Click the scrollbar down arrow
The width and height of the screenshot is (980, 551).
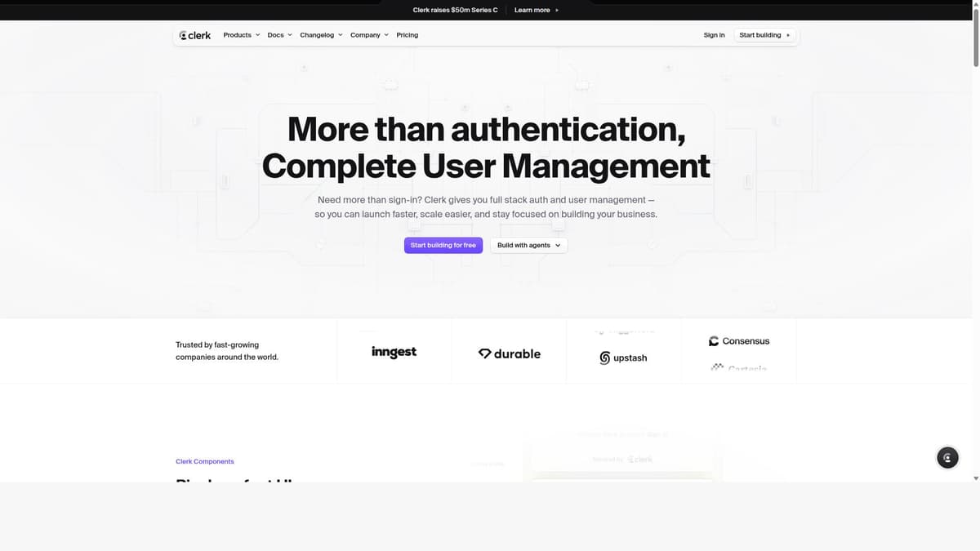point(975,478)
